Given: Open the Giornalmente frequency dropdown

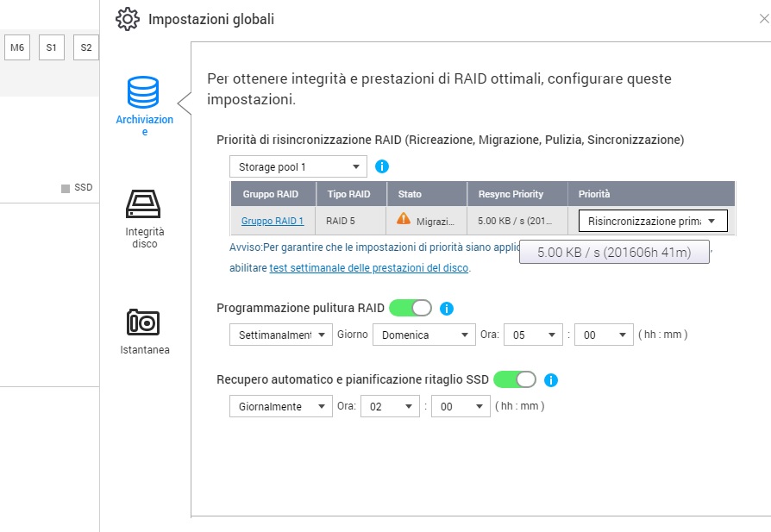Looking at the screenshot, I should coord(280,406).
